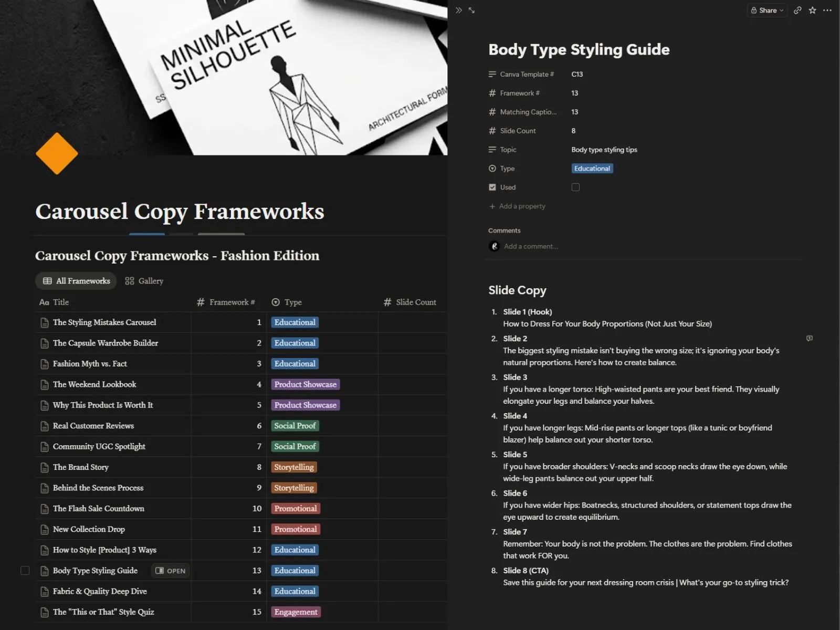Click the Body Type Styling Guide page title
Image resolution: width=840 pixels, height=630 pixels.
pyautogui.click(x=579, y=49)
